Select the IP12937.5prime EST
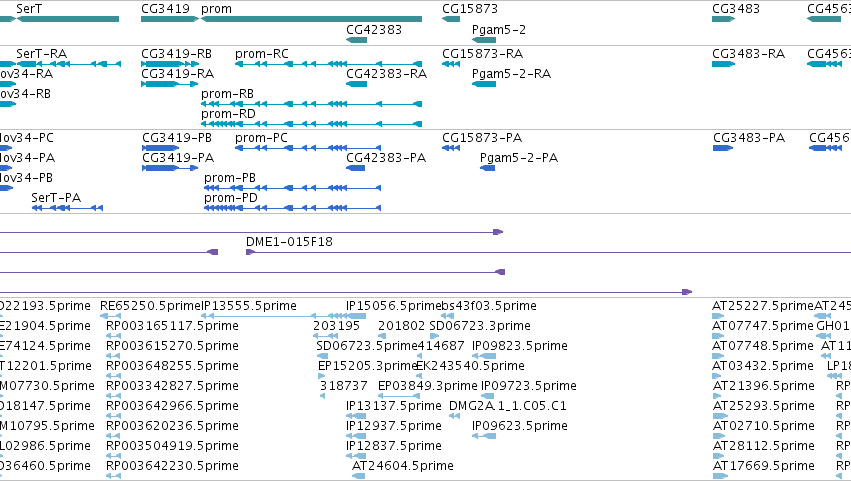Viewport: 851px width, 481px height. click(x=355, y=436)
